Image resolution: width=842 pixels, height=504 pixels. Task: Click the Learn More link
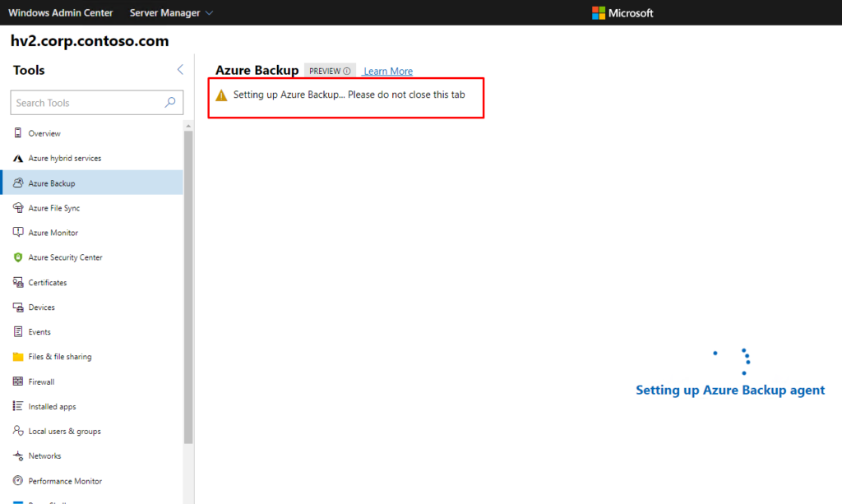click(x=388, y=71)
